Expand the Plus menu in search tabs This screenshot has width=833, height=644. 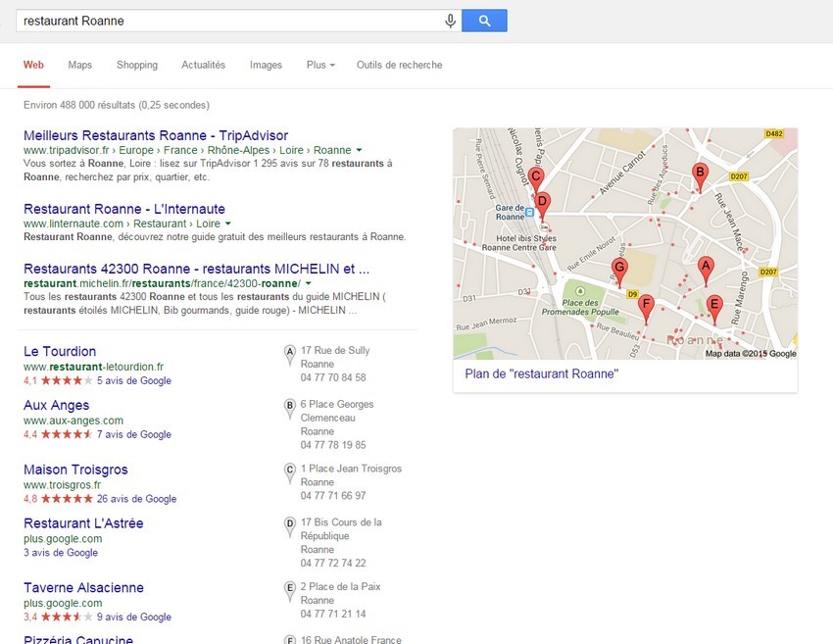(x=320, y=65)
